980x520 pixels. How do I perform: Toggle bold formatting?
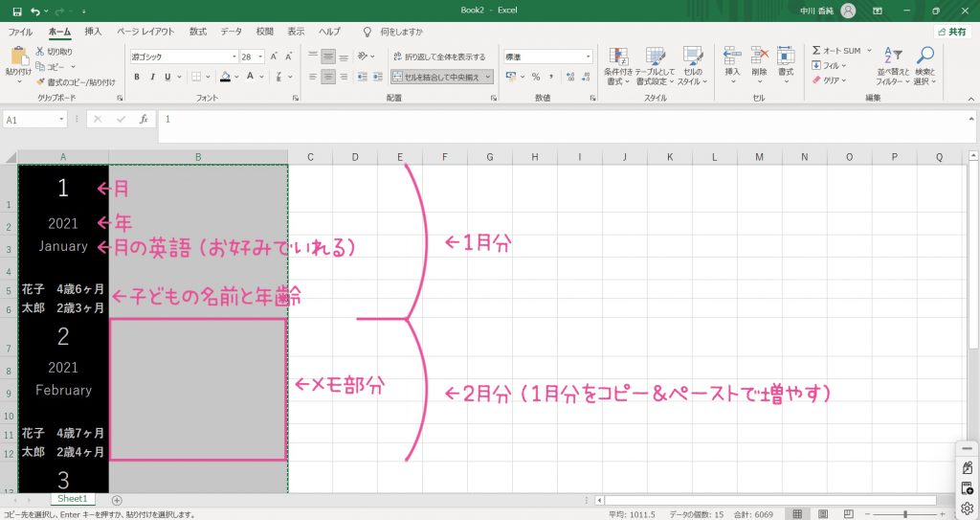click(x=137, y=77)
